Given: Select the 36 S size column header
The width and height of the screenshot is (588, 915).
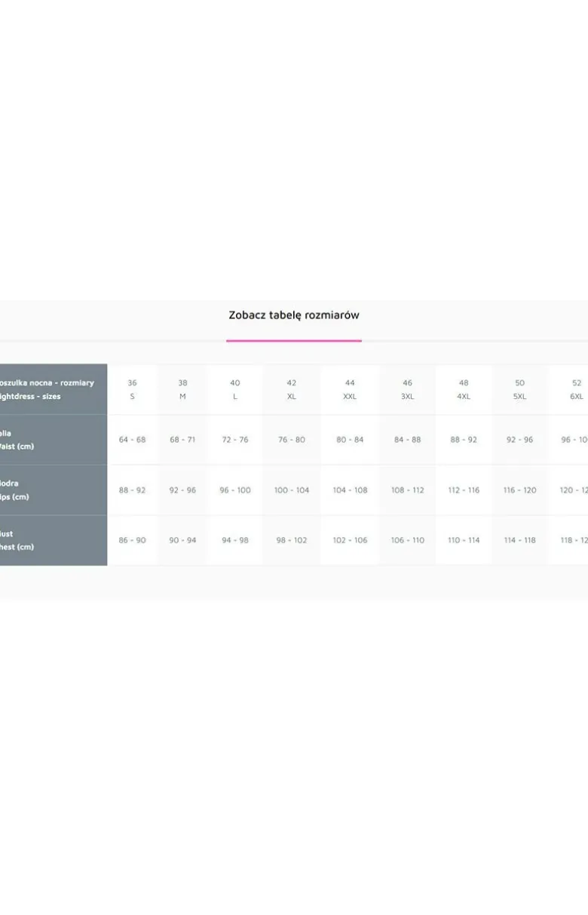Looking at the screenshot, I should [x=132, y=389].
